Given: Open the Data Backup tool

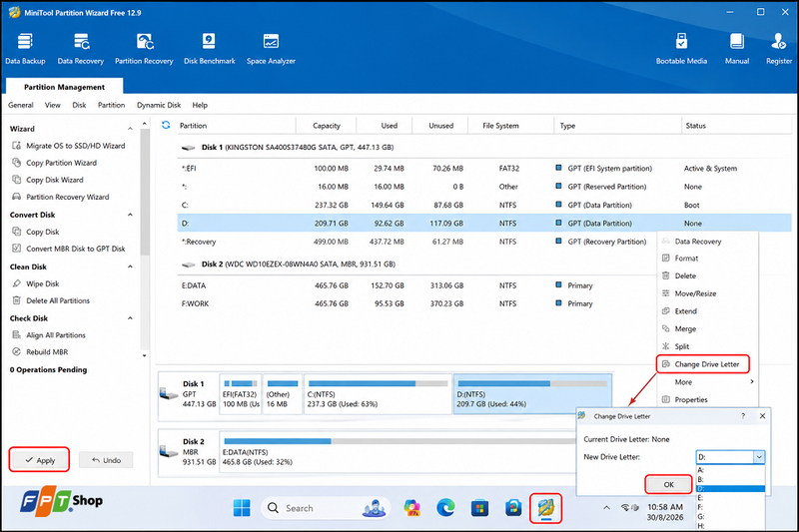Looking at the screenshot, I should click(25, 49).
